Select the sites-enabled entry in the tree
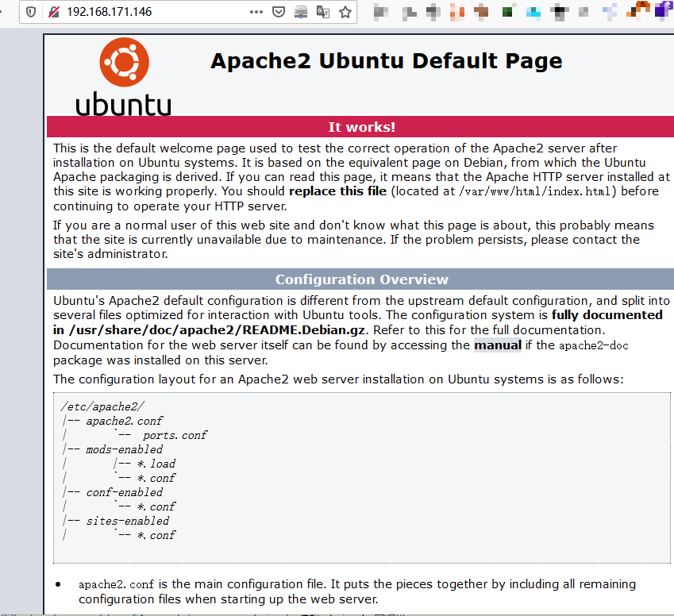This screenshot has width=674, height=616. pos(128,521)
